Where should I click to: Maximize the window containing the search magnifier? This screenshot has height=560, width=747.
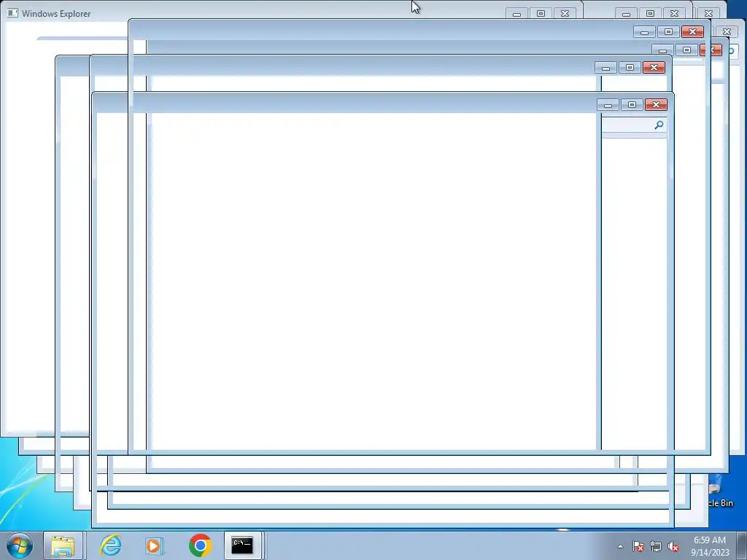pyautogui.click(x=632, y=105)
